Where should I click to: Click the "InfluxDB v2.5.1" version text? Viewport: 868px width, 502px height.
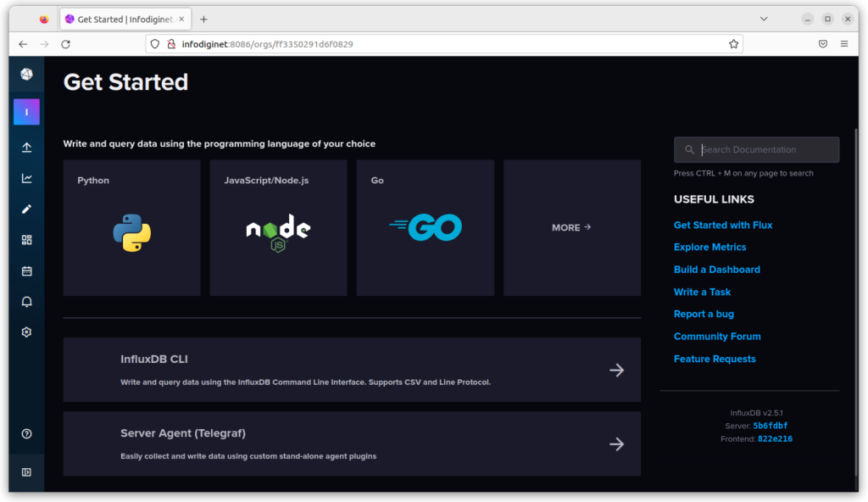click(756, 413)
